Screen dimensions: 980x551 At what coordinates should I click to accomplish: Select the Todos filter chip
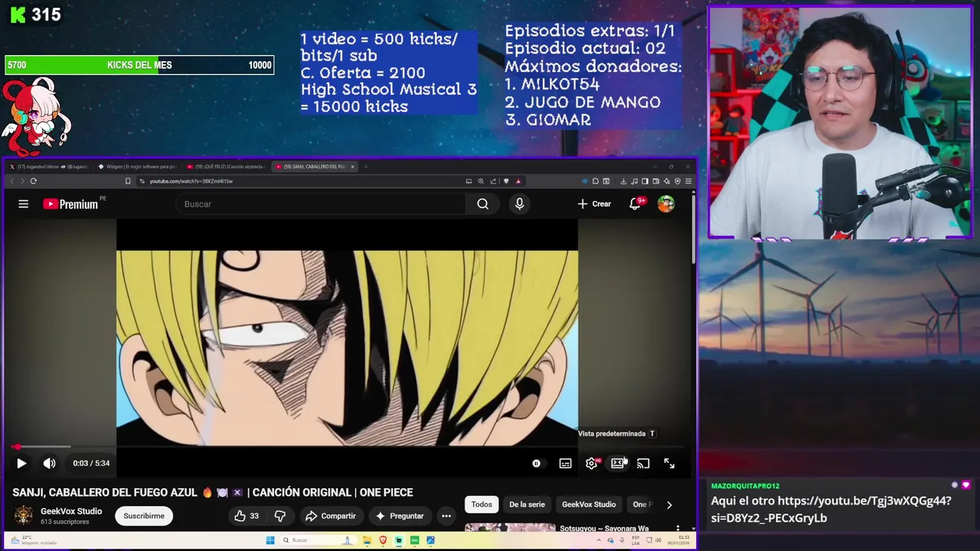[482, 504]
